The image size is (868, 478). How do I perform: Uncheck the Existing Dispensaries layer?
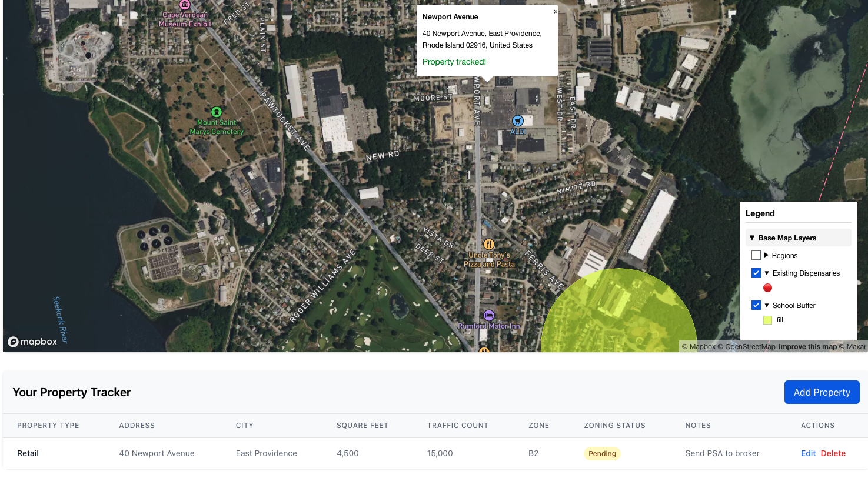pos(756,273)
